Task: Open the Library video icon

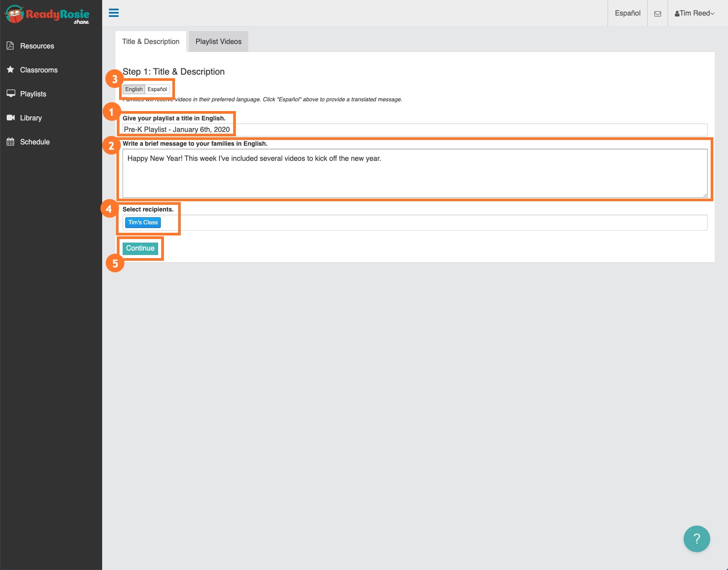Action: pos(11,118)
